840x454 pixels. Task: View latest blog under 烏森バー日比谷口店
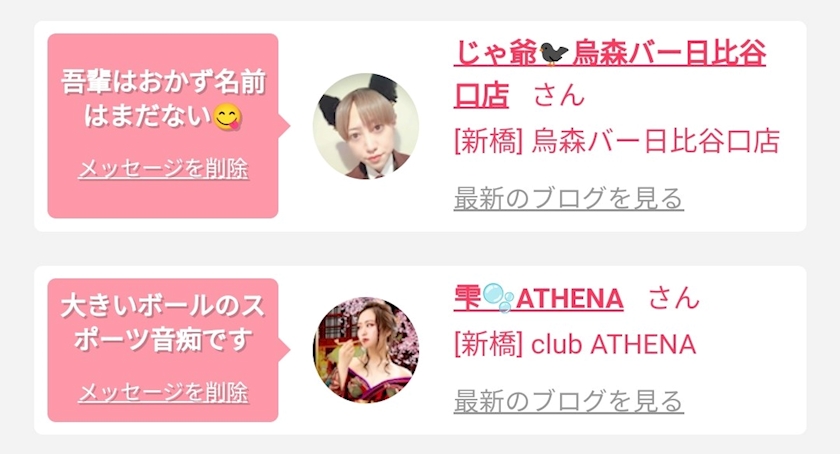tap(568, 198)
